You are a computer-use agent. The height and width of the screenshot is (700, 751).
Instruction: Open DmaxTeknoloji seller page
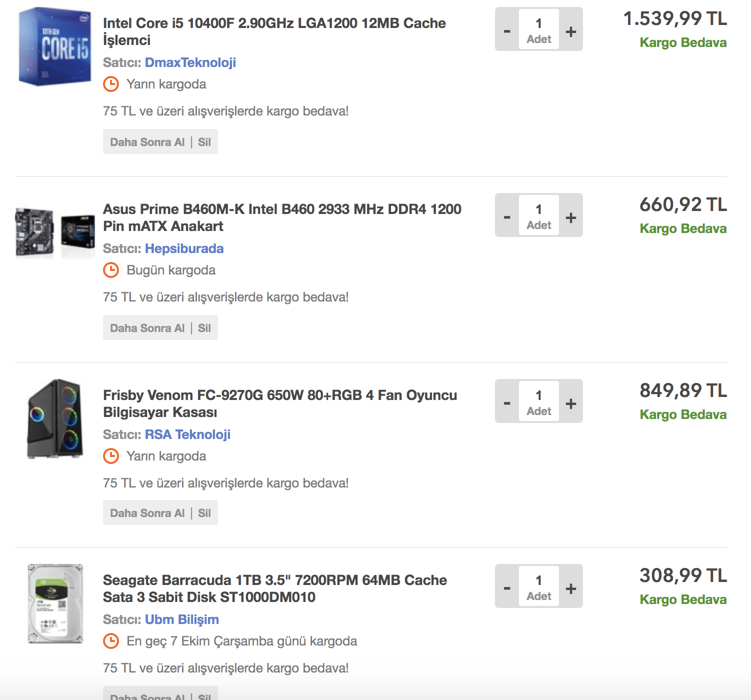tap(190, 62)
